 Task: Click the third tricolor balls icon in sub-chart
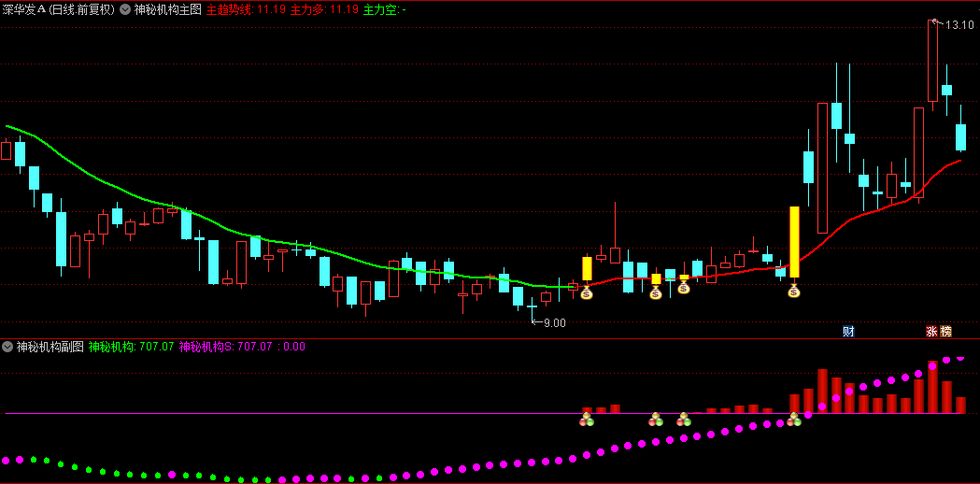click(x=683, y=420)
